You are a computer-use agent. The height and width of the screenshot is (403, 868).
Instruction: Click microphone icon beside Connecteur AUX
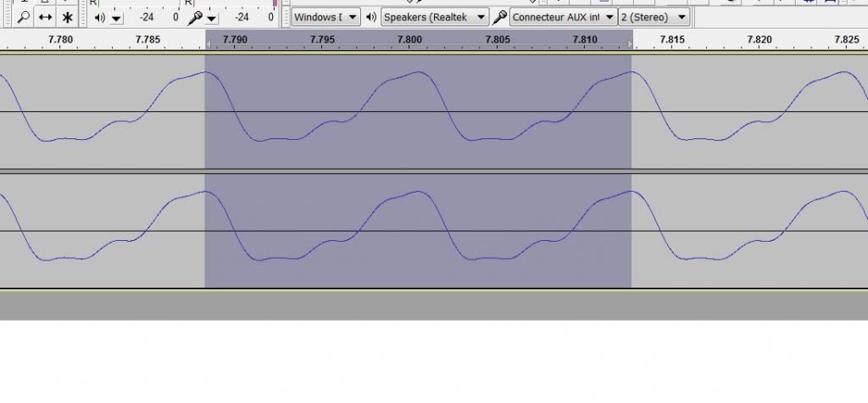tap(500, 17)
